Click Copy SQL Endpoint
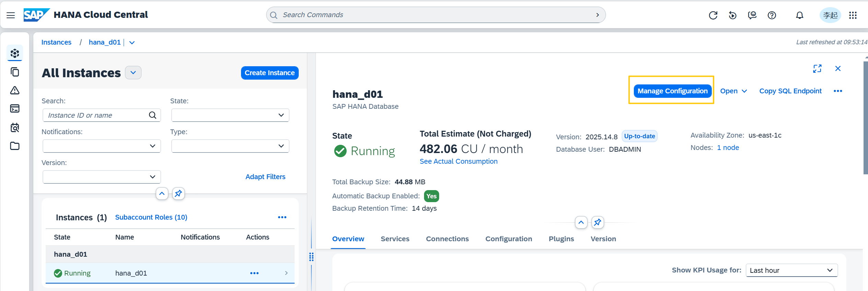Screen dimensions: 868x291 tap(790, 91)
